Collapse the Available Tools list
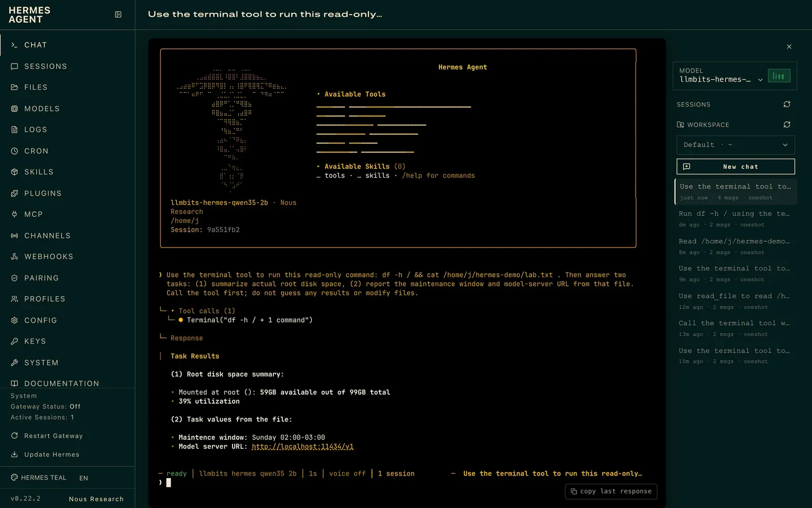 [x=351, y=94]
